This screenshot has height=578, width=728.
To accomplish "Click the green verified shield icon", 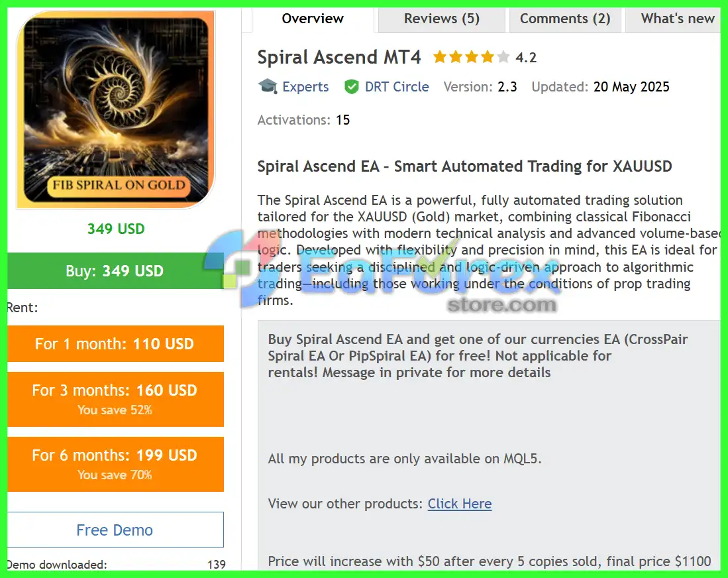I will [x=352, y=87].
